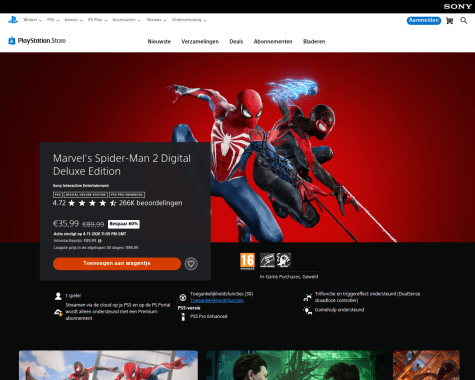This screenshot has width=475, height=380.
Task: Click the €35,99 sale price
Action: pos(66,224)
